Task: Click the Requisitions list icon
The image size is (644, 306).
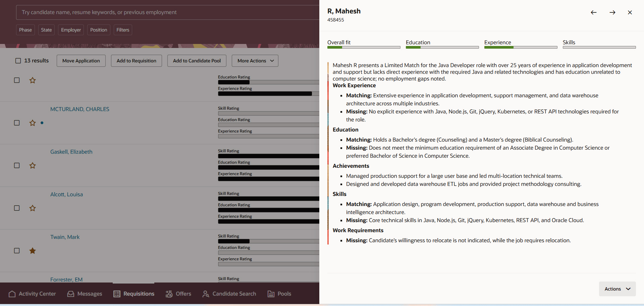Action: [x=117, y=294]
